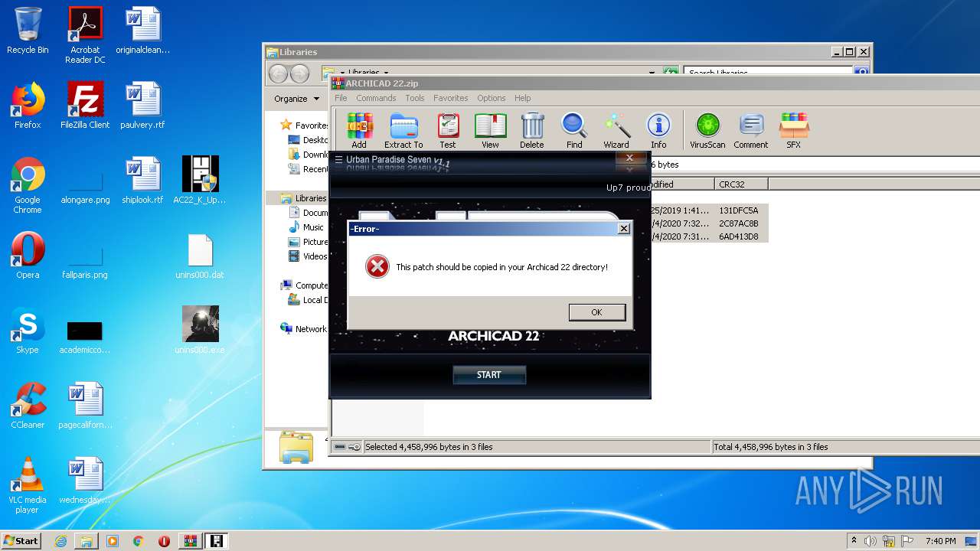Click the Info tool in WinRAR
The image size is (980, 551).
tap(658, 130)
